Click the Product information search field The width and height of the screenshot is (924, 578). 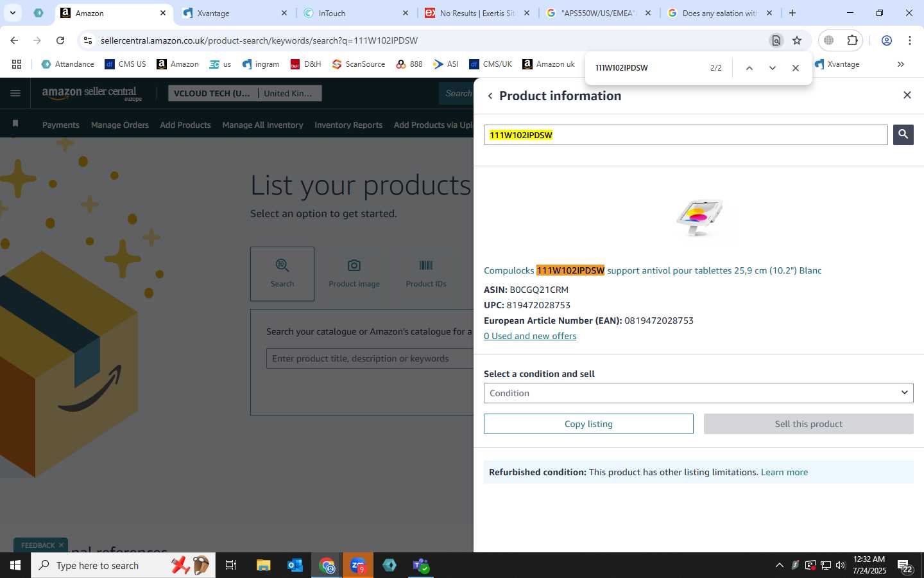pyautogui.click(x=685, y=135)
